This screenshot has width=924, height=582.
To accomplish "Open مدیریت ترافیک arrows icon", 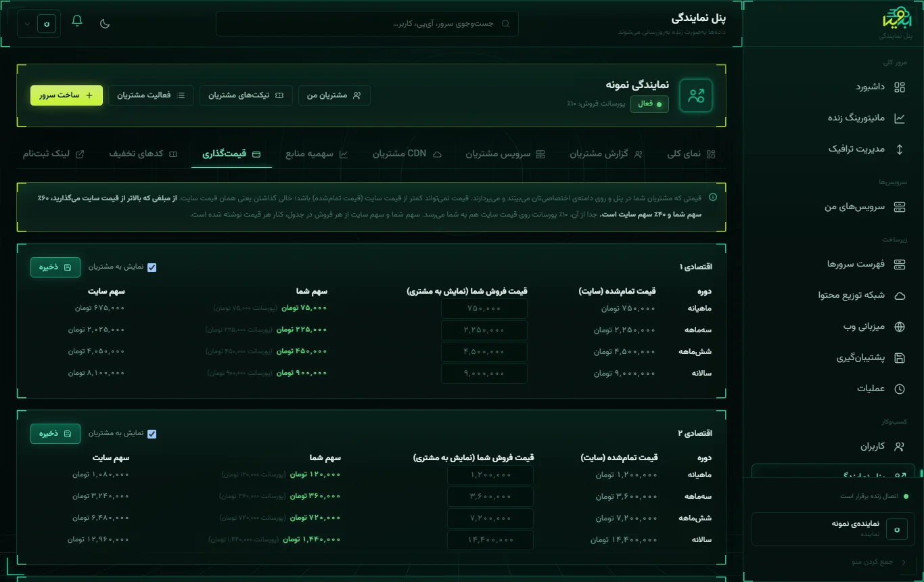I will click(899, 149).
